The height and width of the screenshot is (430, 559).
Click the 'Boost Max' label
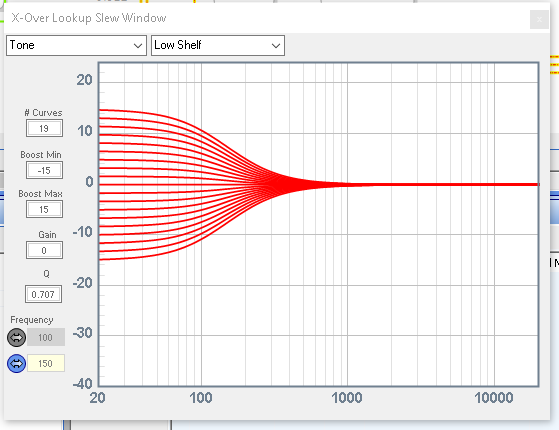point(40,194)
